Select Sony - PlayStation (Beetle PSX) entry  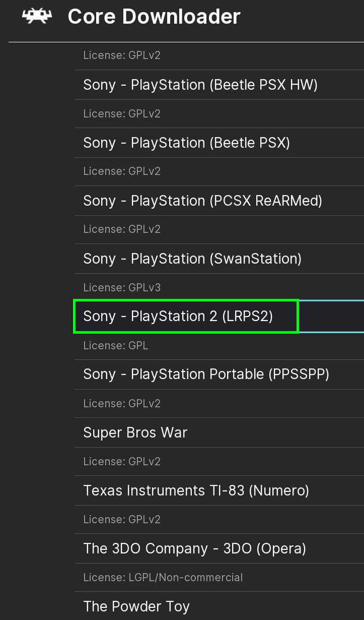186,143
